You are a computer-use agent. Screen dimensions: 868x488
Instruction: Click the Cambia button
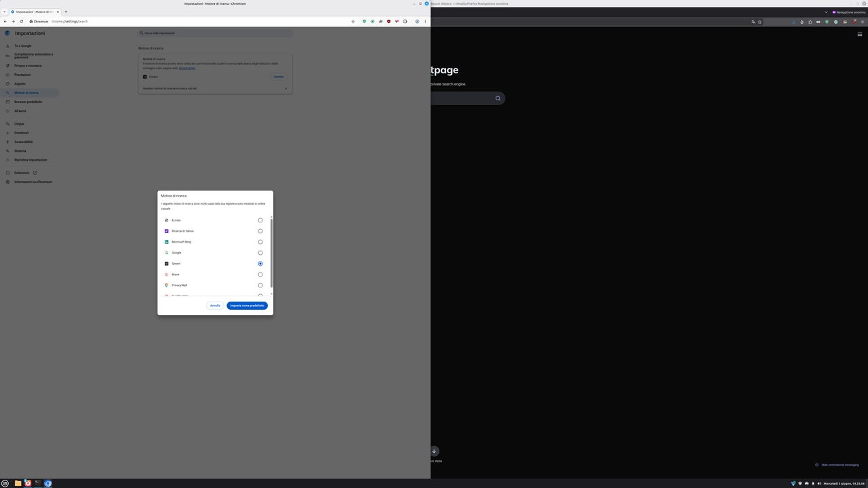279,77
